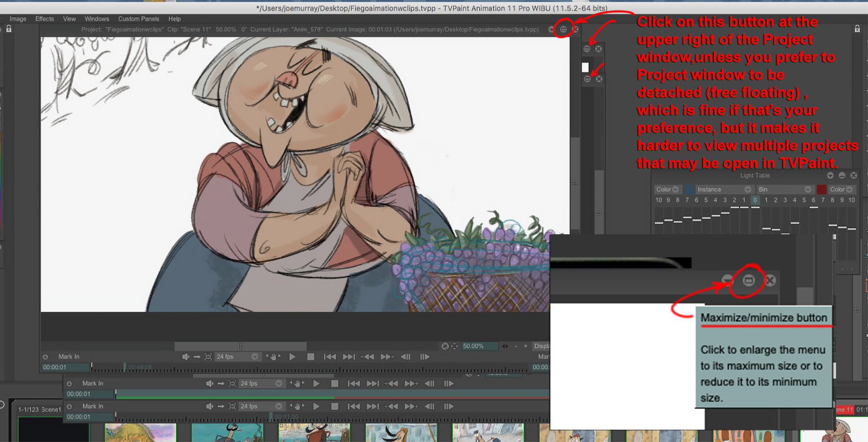This screenshot has height=442, width=868.
Task: Click the lock icon at the left of the project bar
Action: click(9, 29)
